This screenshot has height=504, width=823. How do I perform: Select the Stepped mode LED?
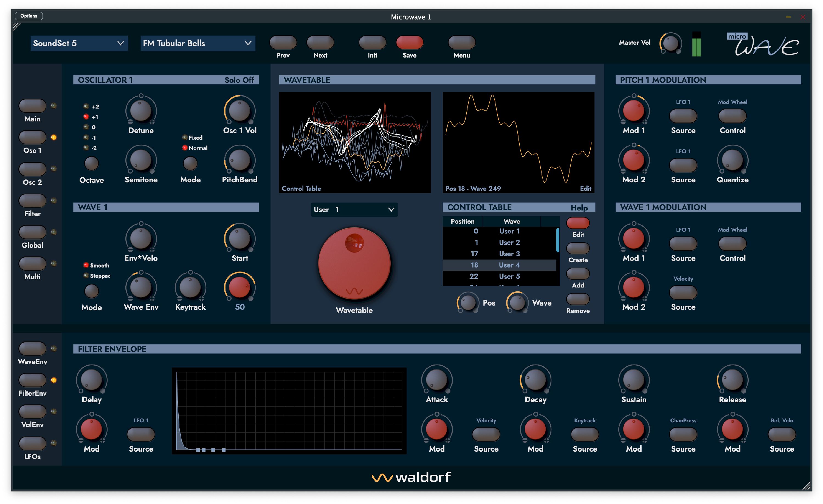click(x=86, y=275)
